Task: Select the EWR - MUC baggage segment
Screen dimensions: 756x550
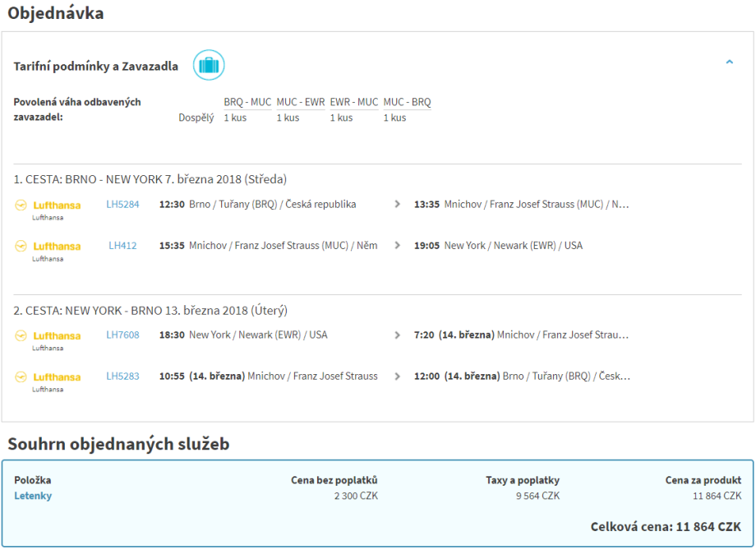Action: pos(354,103)
